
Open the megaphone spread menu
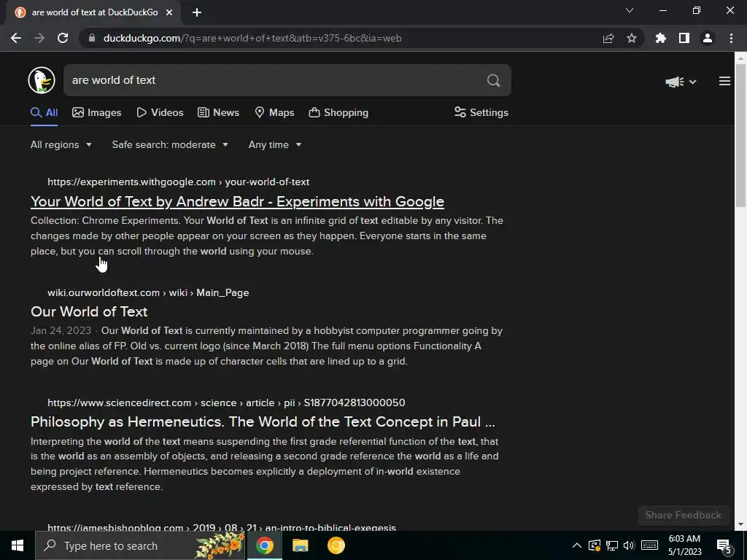681,82
